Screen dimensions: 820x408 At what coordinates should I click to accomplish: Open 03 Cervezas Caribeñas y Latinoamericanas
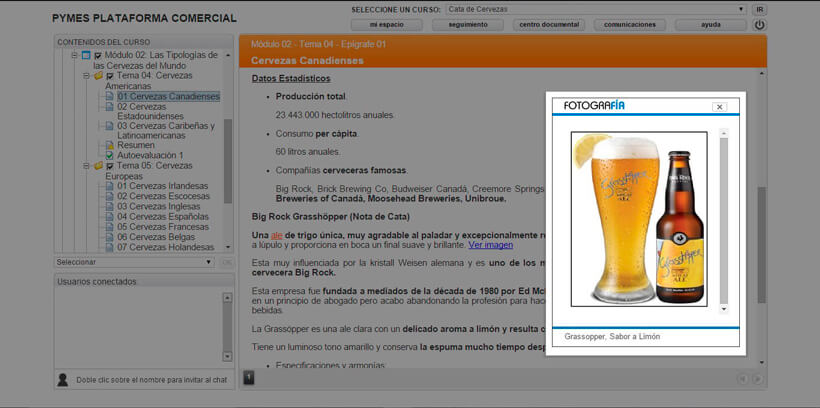(166, 131)
